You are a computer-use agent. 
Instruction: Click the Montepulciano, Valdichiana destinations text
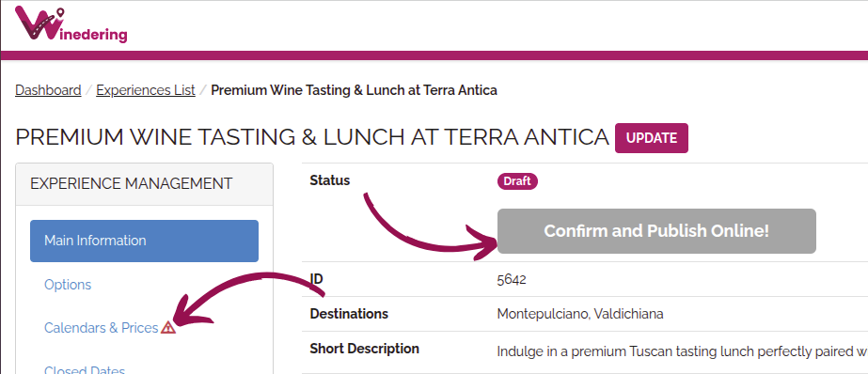pyautogui.click(x=580, y=314)
